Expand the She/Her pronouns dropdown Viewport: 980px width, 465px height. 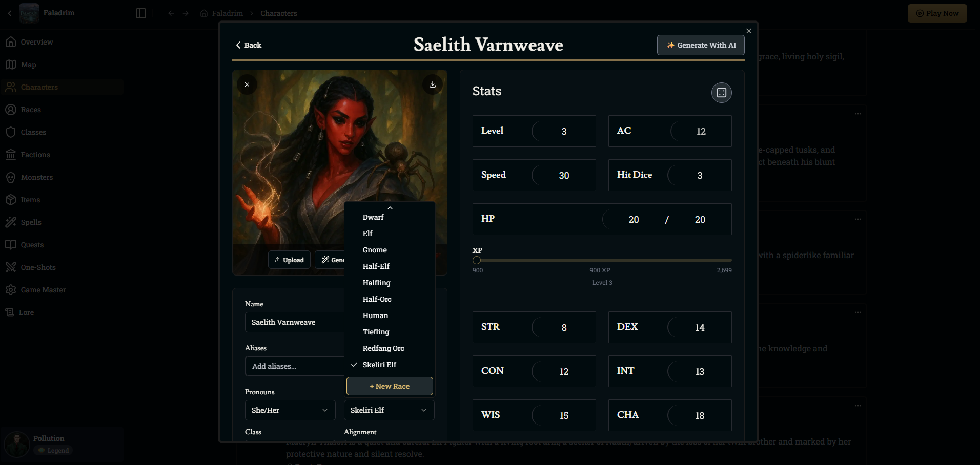point(290,410)
